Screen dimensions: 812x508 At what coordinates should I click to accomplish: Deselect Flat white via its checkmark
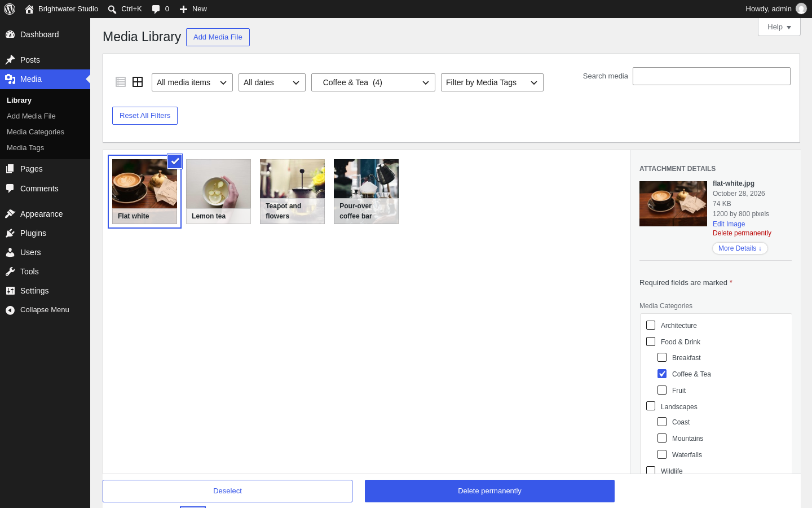pos(175,161)
